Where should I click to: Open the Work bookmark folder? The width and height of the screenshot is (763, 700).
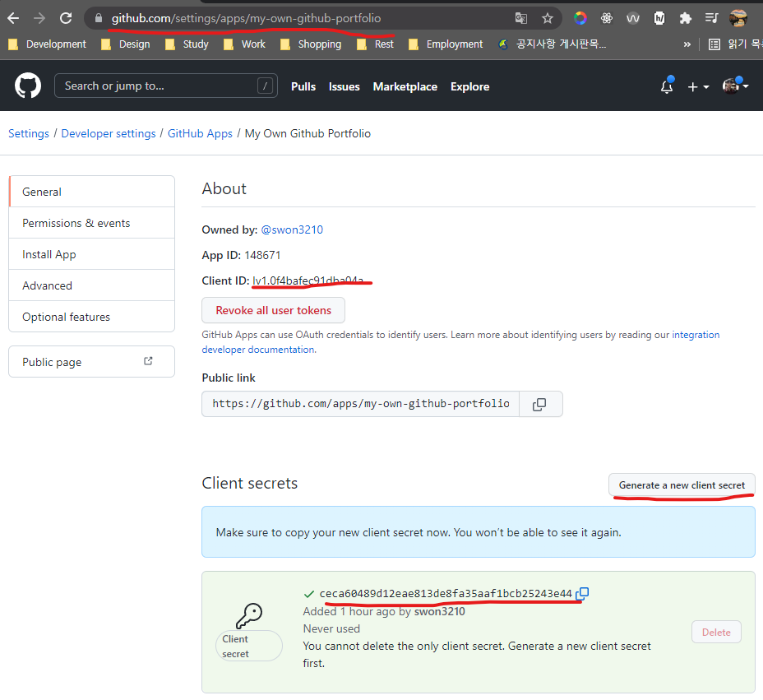244,44
